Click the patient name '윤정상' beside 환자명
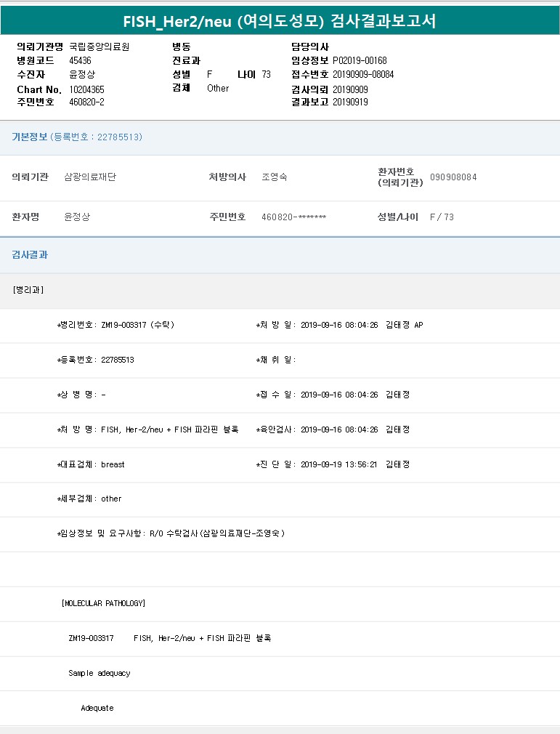This screenshot has width=560, height=734. click(x=77, y=217)
